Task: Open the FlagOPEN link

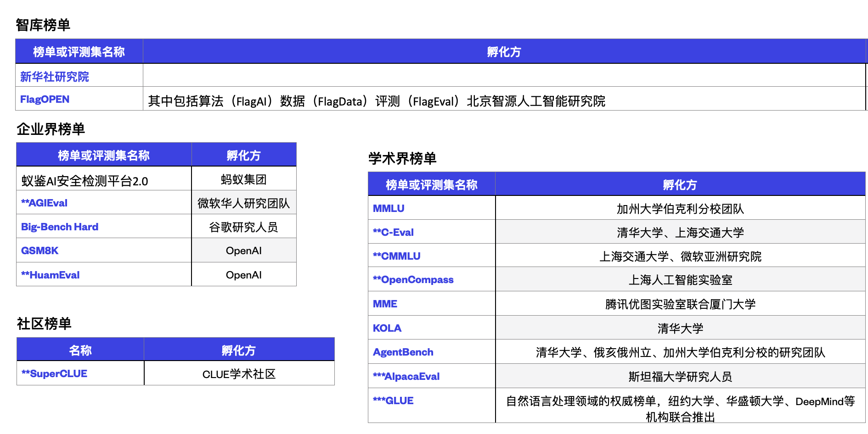Action: 45,100
